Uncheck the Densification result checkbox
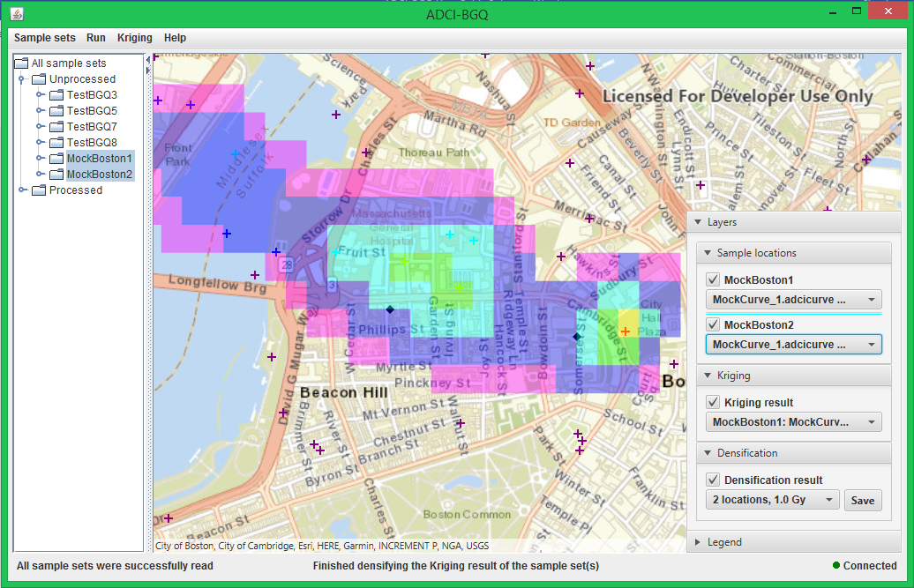This screenshot has height=588, width=914. [x=713, y=480]
